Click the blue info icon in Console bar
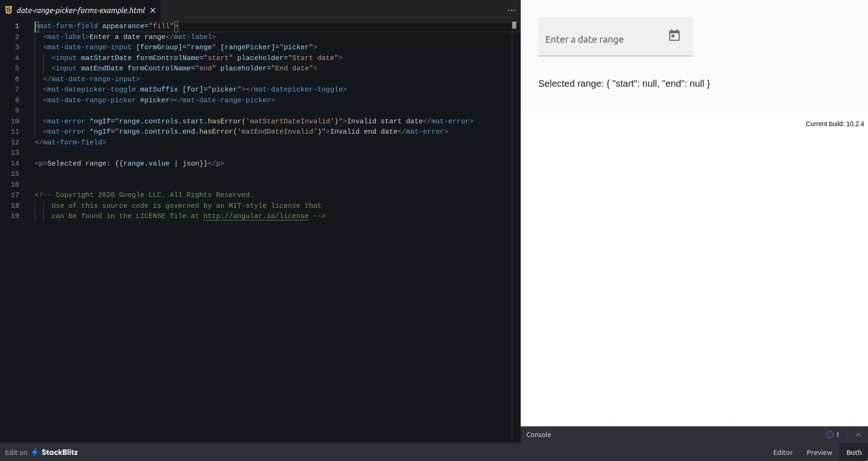This screenshot has width=868, height=461. 830,435
